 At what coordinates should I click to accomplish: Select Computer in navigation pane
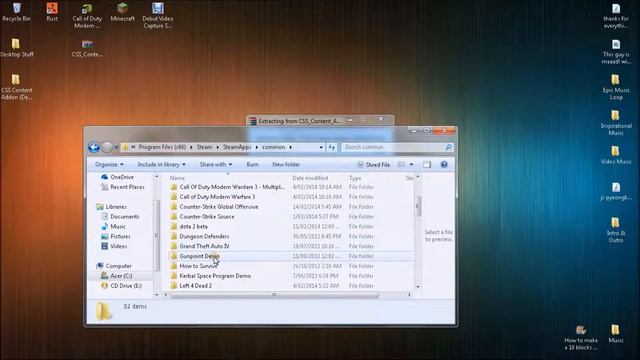click(114, 266)
